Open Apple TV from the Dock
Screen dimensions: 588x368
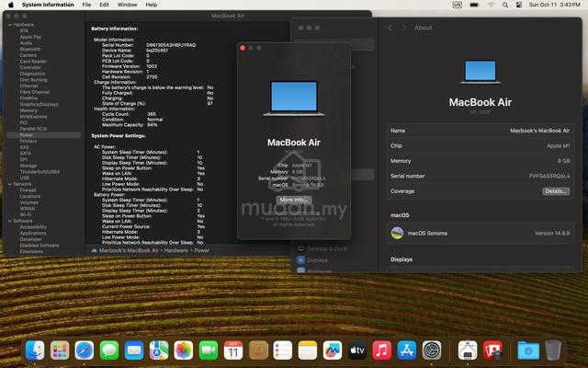357,350
